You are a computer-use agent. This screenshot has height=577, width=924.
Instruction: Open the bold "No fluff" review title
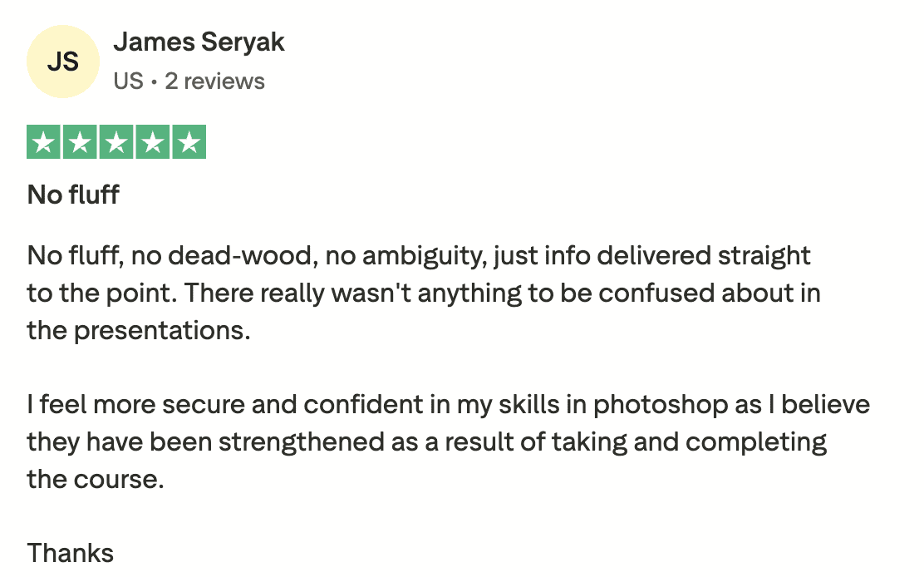[x=73, y=195]
